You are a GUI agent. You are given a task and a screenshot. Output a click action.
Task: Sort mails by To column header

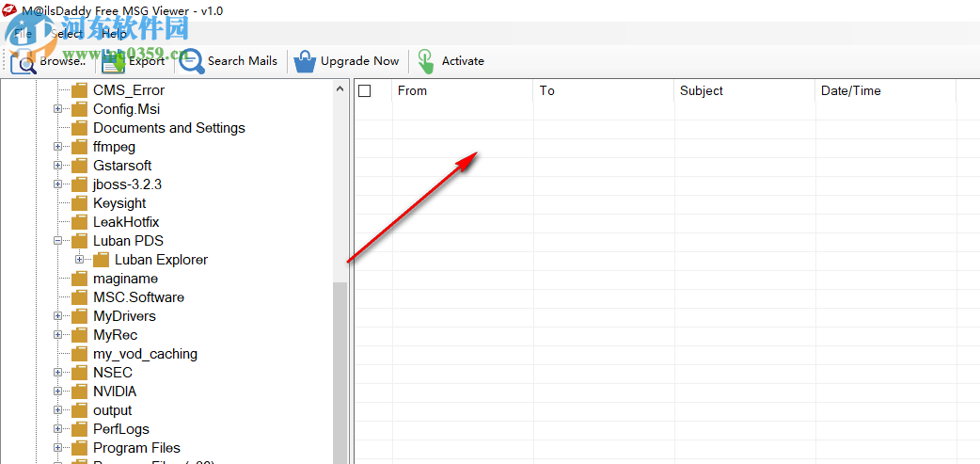pos(604,90)
